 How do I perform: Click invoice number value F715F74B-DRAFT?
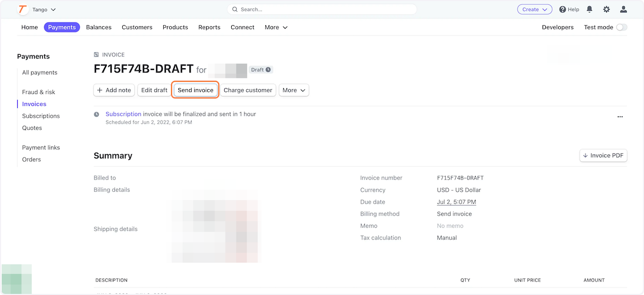coord(460,178)
